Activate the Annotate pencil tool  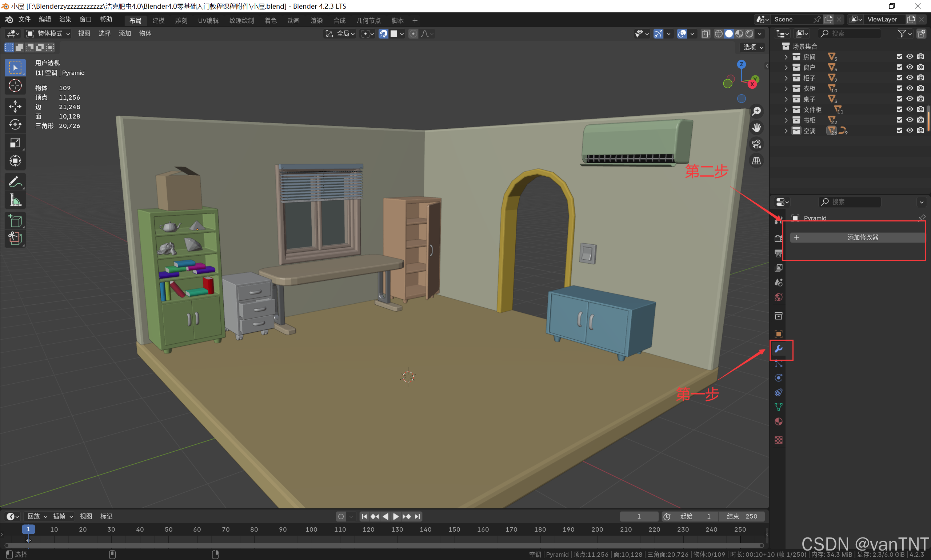15,182
